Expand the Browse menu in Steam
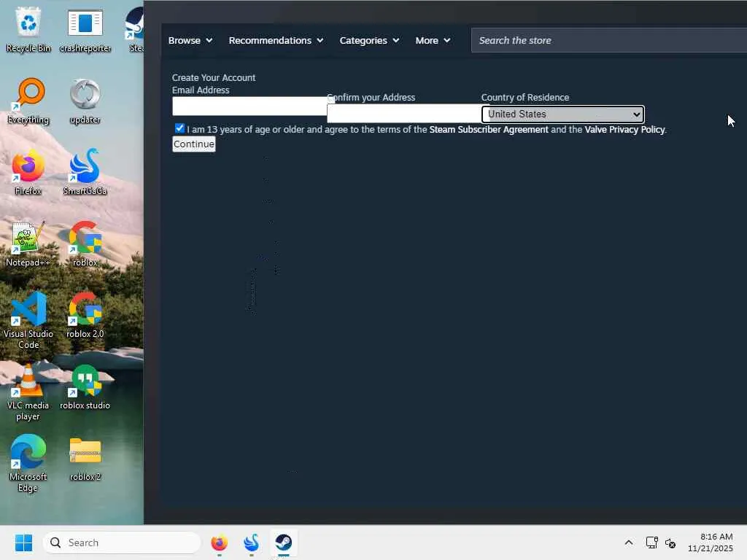The width and height of the screenshot is (747, 560). [x=190, y=41]
